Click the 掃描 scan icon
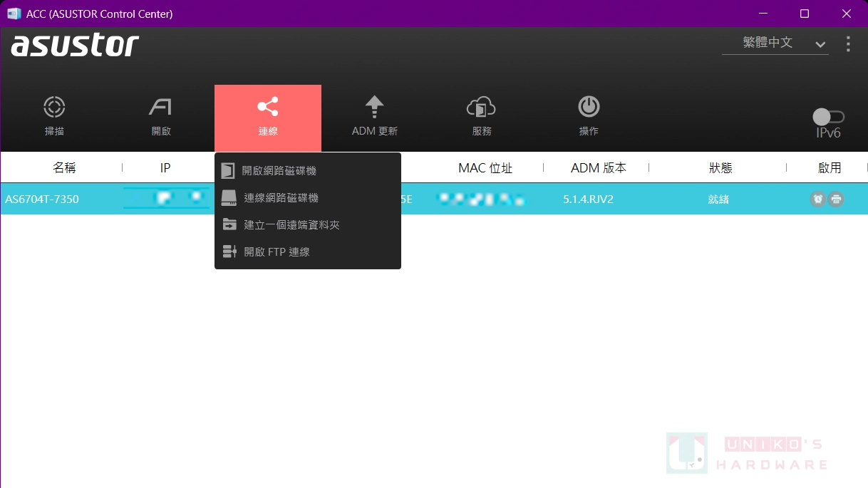This screenshot has height=488, width=868. (54, 107)
